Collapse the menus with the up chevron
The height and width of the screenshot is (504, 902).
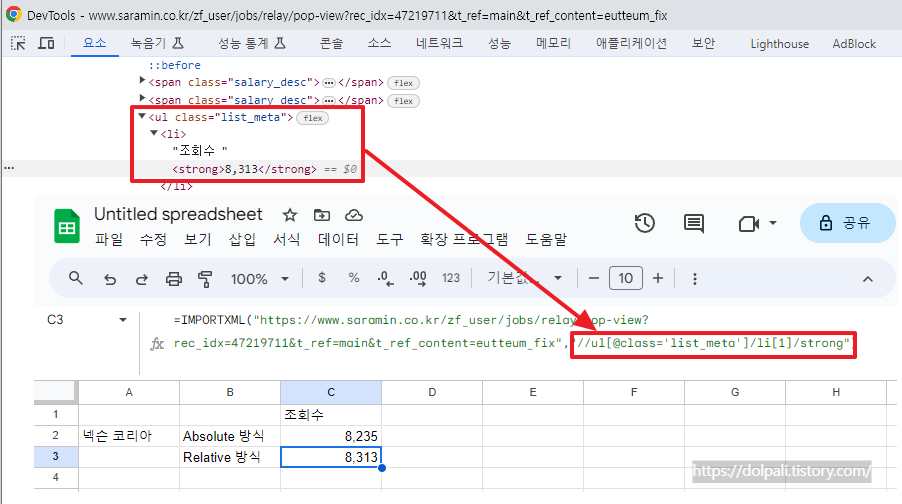point(867,279)
